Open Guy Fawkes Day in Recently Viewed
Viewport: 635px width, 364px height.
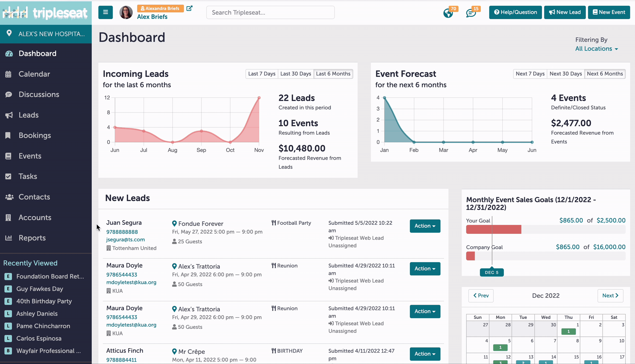pos(39,289)
